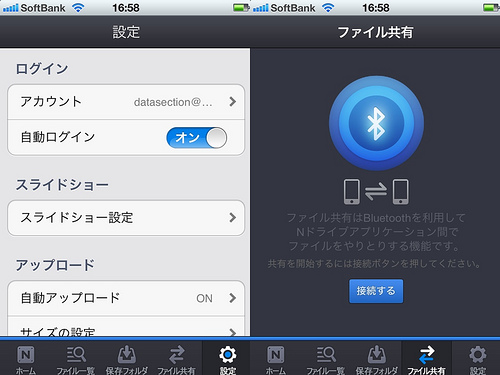The image size is (500, 375).
Task: Tap left status bar clock 16:58
Action: coord(126,7)
